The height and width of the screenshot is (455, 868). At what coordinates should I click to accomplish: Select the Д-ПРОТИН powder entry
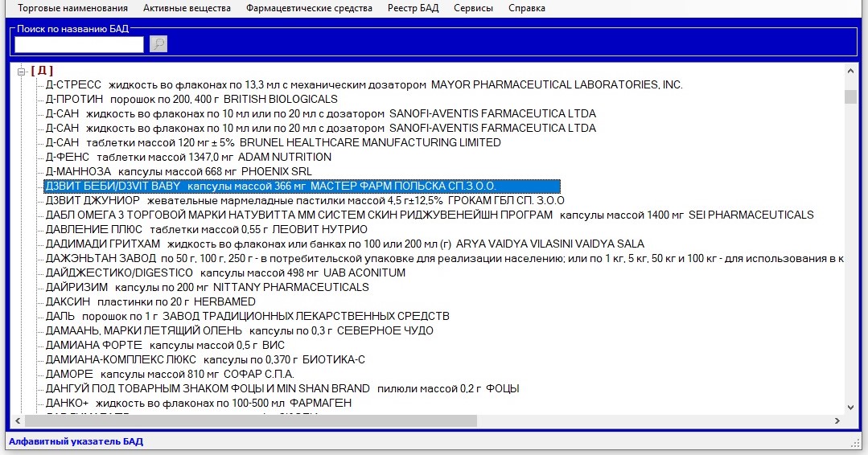point(191,99)
